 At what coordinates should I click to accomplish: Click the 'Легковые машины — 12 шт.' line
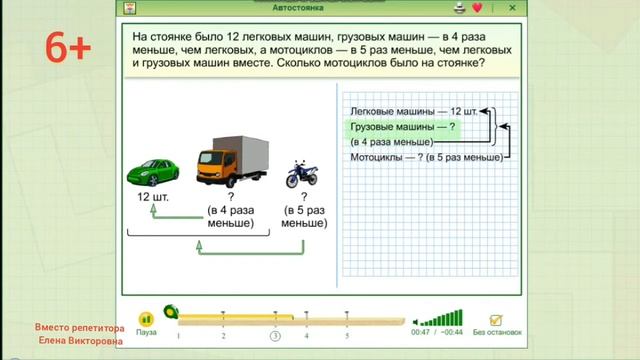413,111
